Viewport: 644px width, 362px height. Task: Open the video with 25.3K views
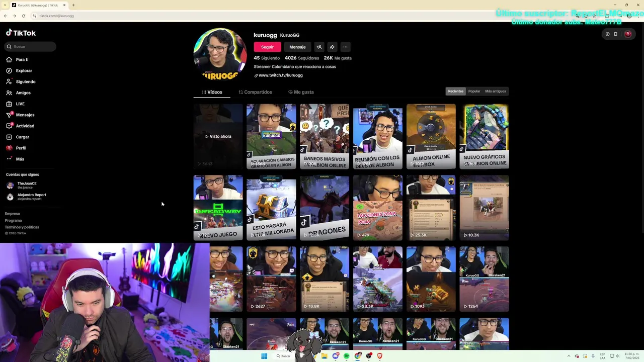[x=431, y=208]
